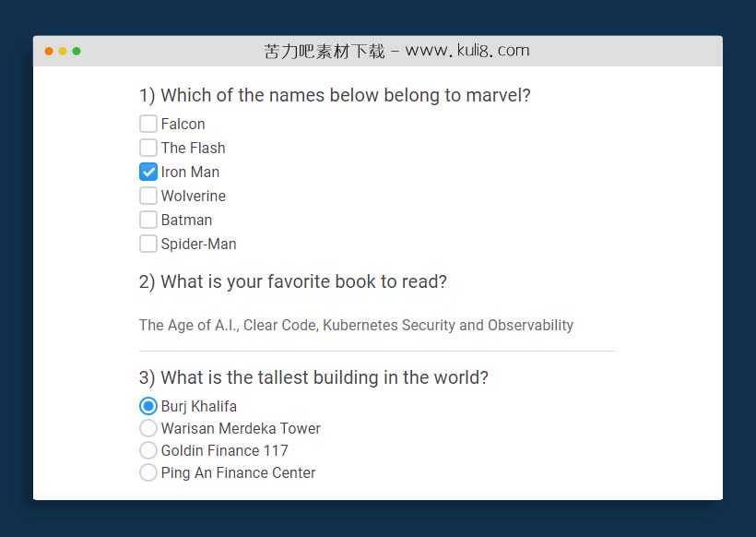Uncheck the Iron Man checkbox
This screenshot has height=537, width=756.
(148, 172)
